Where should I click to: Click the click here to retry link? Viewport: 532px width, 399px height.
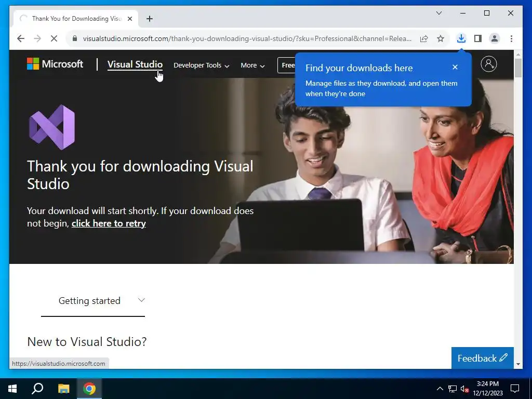[109, 223]
